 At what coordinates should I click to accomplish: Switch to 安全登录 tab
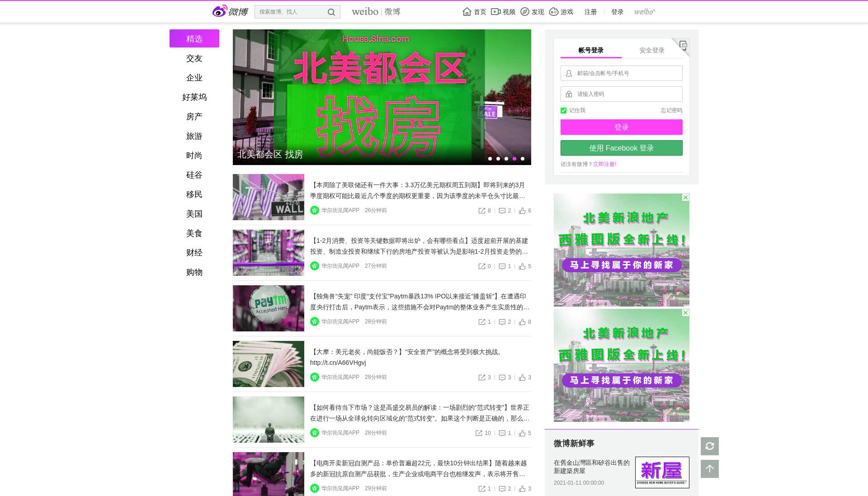[x=652, y=50]
